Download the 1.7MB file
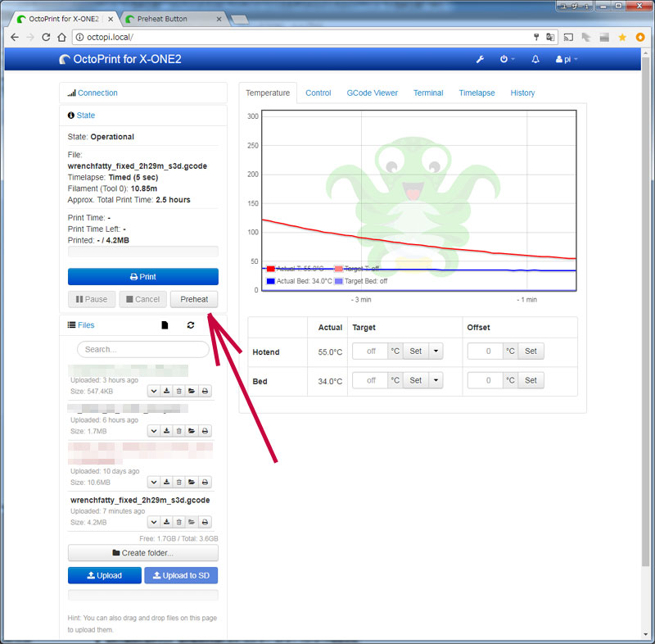This screenshot has height=644, width=655. pos(166,431)
